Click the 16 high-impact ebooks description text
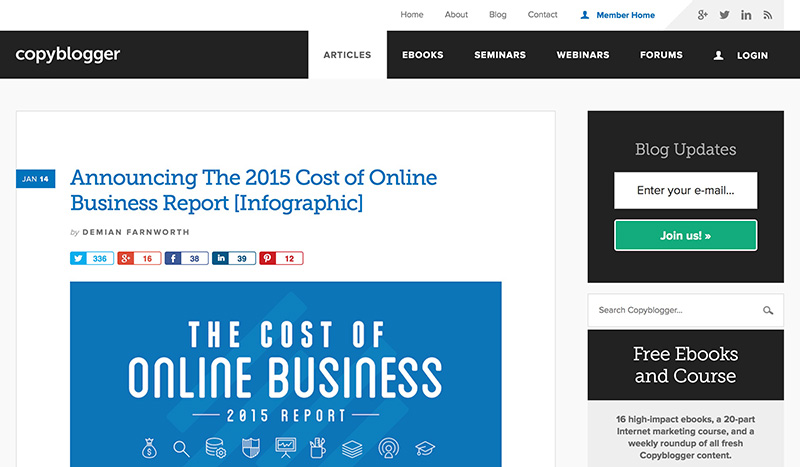This screenshot has height=467, width=800. coord(685,437)
